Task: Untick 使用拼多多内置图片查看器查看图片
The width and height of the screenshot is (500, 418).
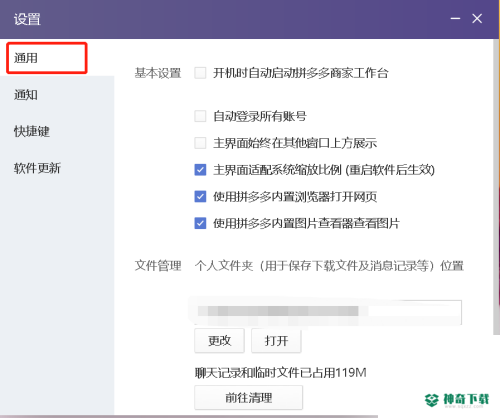Action: click(x=200, y=223)
